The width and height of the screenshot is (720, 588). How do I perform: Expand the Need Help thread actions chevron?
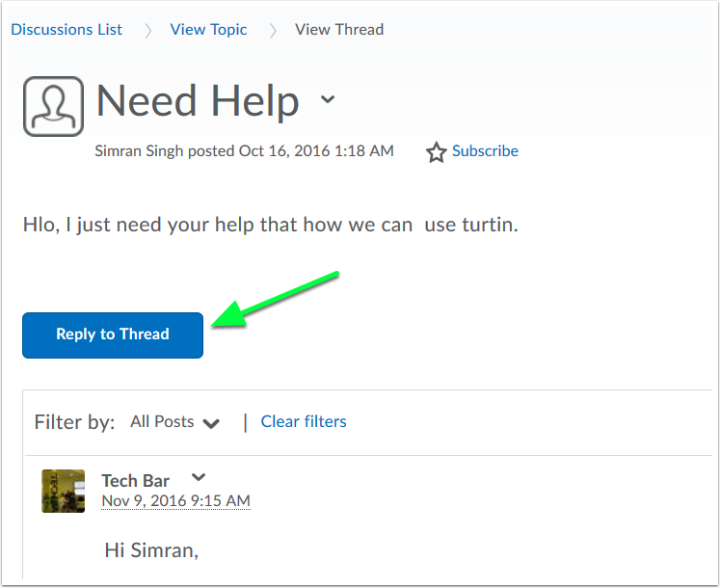point(328,98)
